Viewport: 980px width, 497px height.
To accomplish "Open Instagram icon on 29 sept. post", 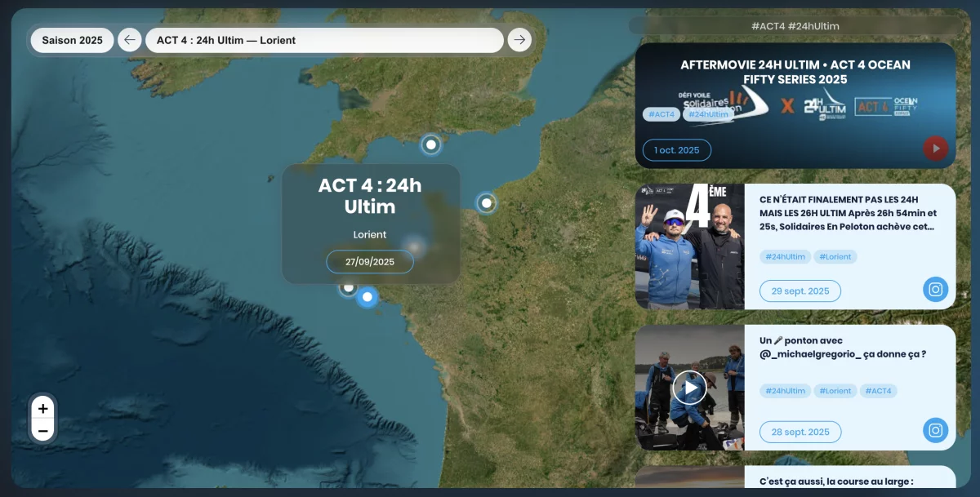I will tap(936, 289).
